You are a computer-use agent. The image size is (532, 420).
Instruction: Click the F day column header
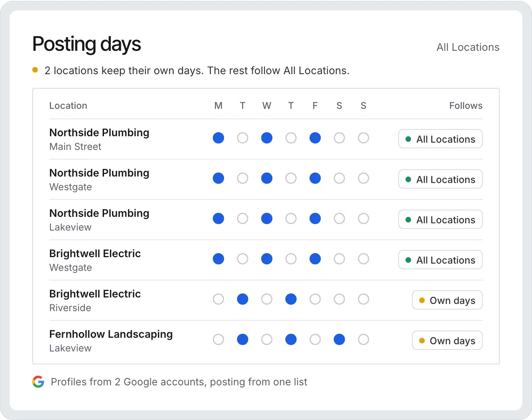coord(315,106)
